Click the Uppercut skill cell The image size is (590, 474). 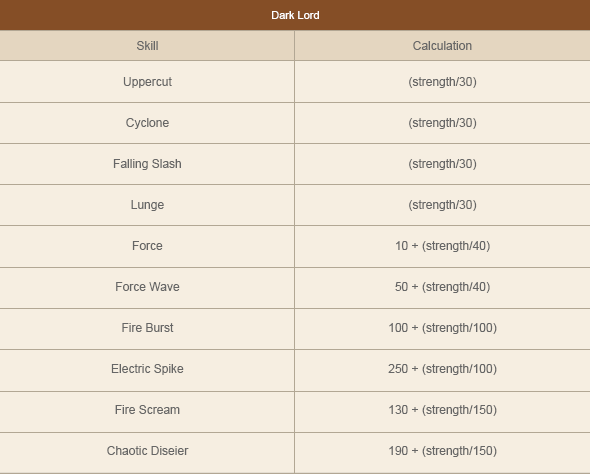tap(147, 82)
